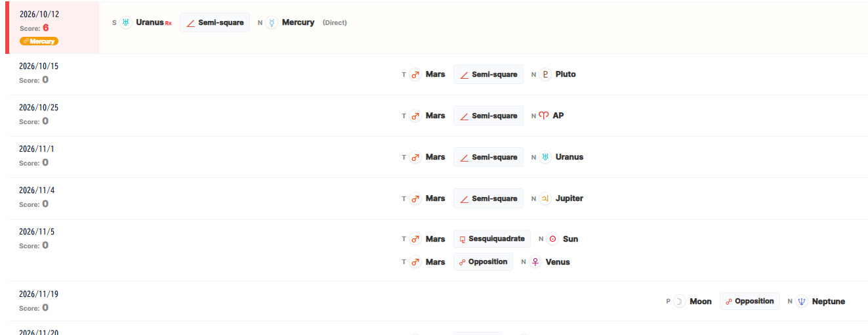Click the natal Sun glyph icon
This screenshot has height=335, width=868.
pyautogui.click(x=552, y=239)
